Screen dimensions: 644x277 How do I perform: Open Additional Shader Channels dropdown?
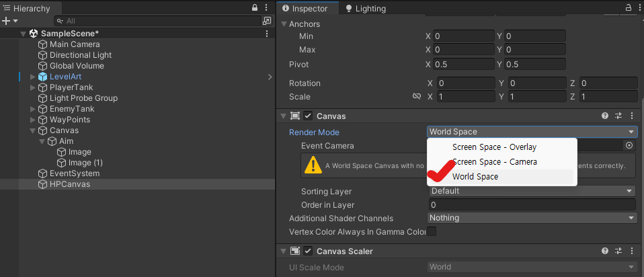pyautogui.click(x=532, y=218)
